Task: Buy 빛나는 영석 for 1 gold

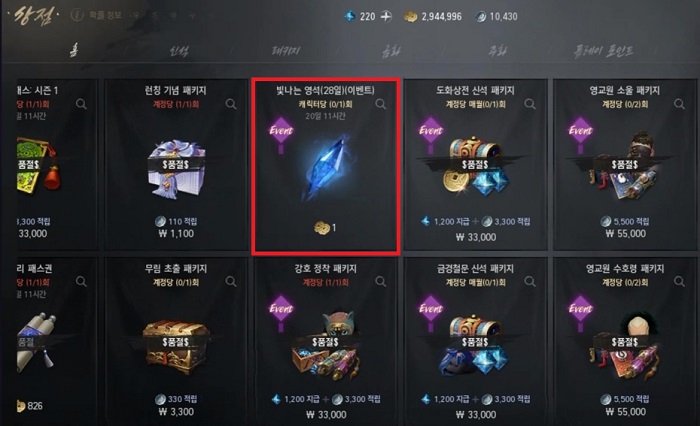Action: (325, 228)
